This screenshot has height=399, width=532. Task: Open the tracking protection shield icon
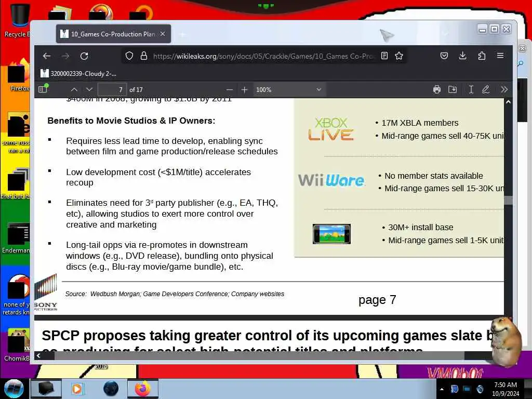click(129, 56)
